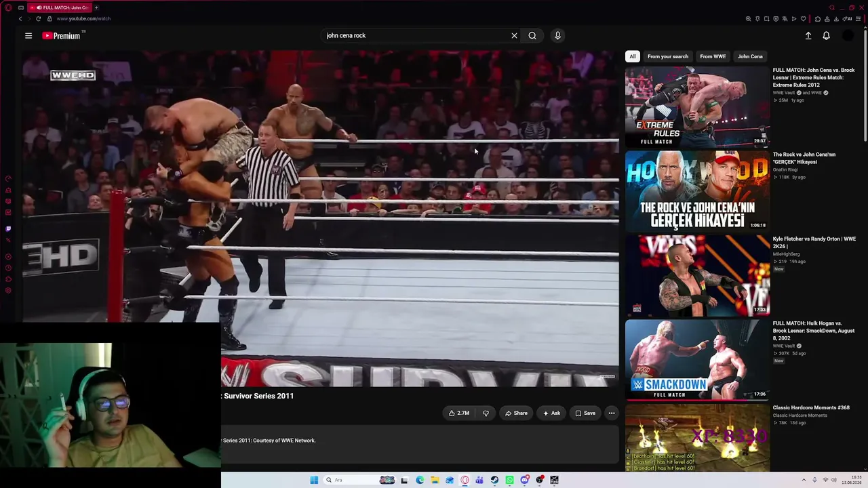The image size is (868, 488).
Task: Open the taskbar clock showing 16:33
Action: [852, 480]
